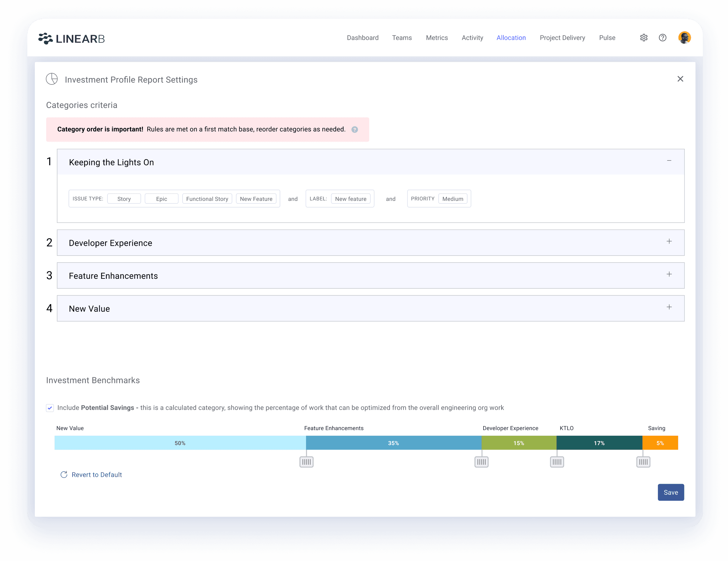Click the info tooltip icon next to category order warning

[x=354, y=129]
